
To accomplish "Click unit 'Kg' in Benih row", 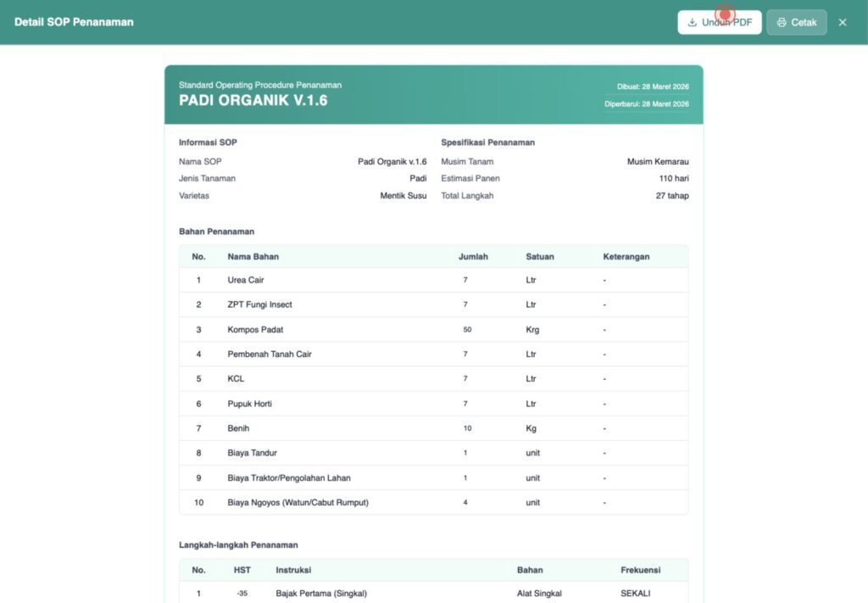I will pos(531,428).
